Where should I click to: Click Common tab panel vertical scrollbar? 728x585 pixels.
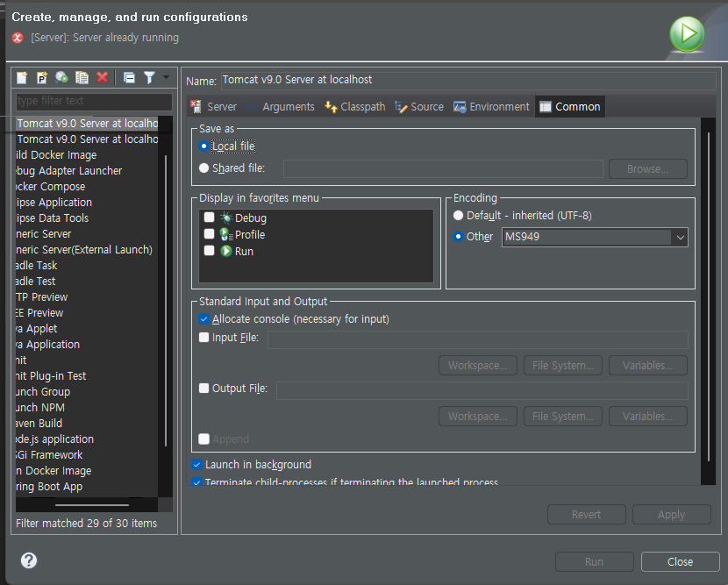pyautogui.click(x=709, y=297)
